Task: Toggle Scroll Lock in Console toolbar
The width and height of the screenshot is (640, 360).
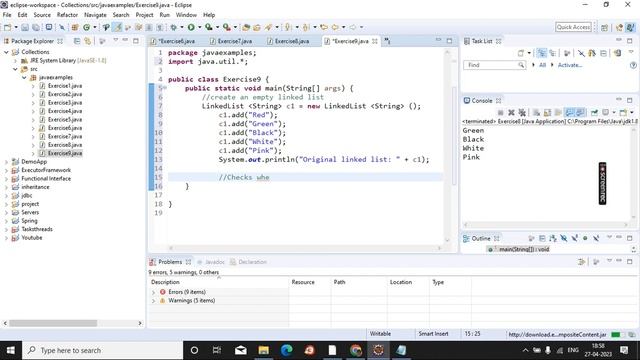Action: coord(547,112)
